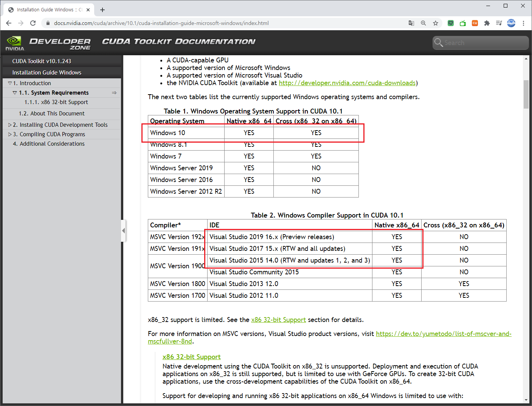Click MSVC Version 1700 cell
Viewport: 532px width, 406px height.
(x=178, y=296)
